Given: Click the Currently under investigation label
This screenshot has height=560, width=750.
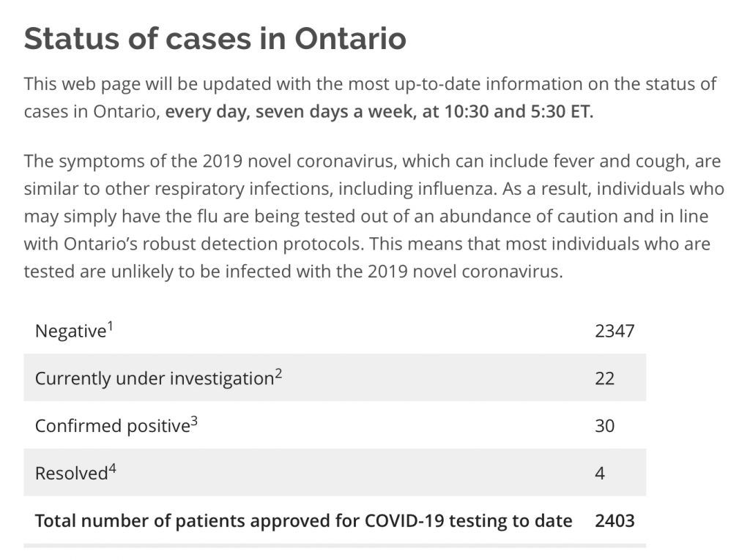Looking at the screenshot, I should click(154, 378).
